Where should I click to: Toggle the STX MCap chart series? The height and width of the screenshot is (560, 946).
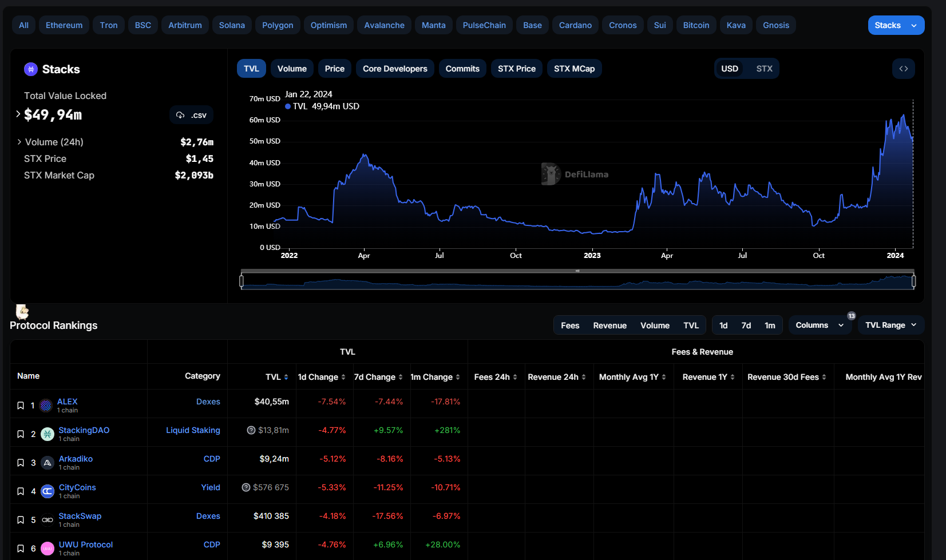[x=574, y=69]
